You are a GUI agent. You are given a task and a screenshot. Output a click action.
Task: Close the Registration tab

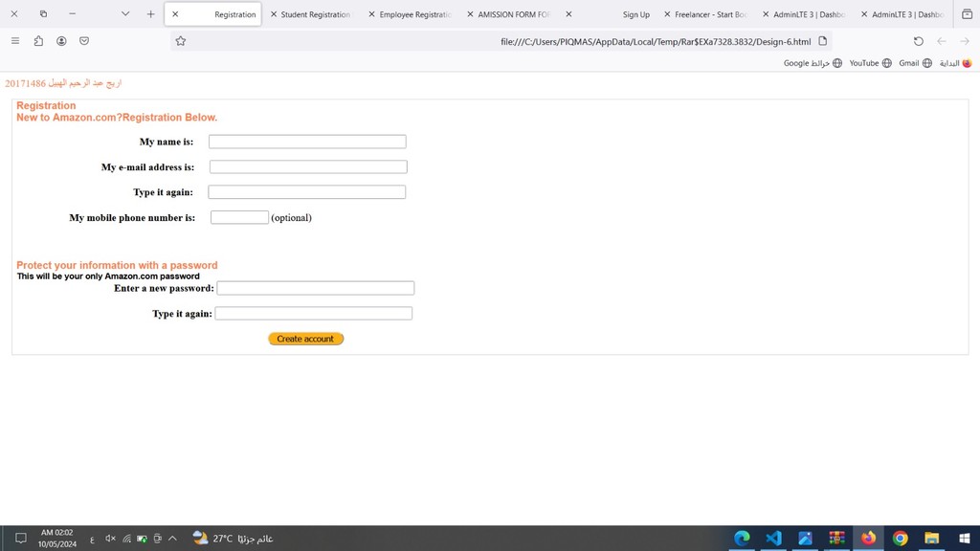175,13
